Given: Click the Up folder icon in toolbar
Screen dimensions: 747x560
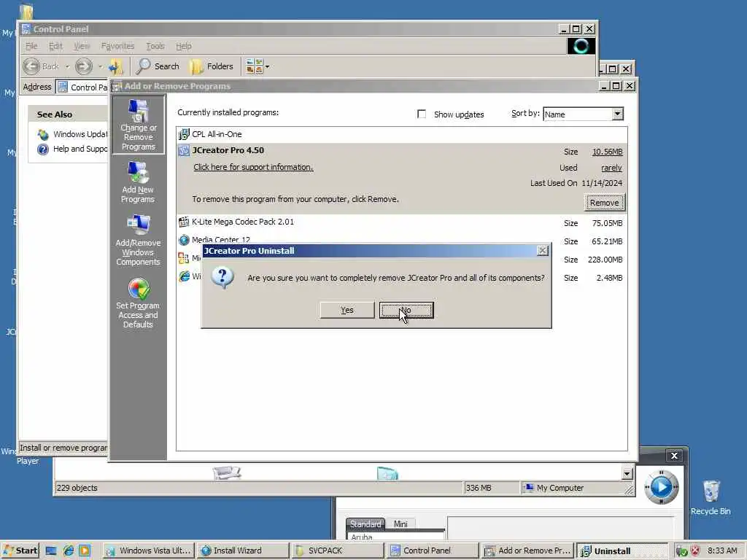Looking at the screenshot, I should [x=116, y=66].
